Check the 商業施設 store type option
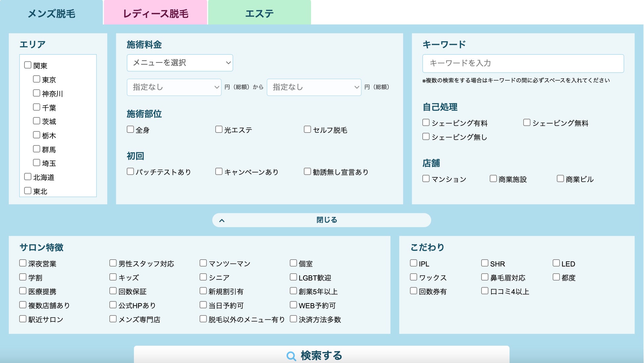Image resolution: width=644 pixels, height=363 pixels. click(x=493, y=179)
